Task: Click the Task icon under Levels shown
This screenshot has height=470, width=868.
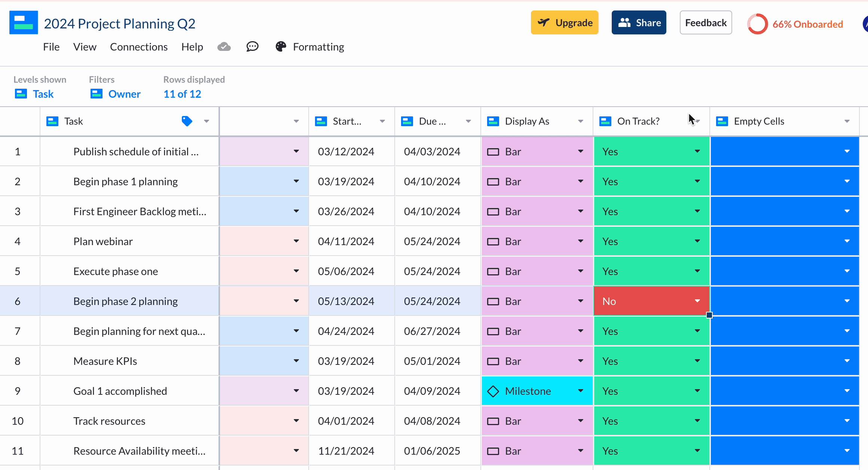Action: coord(21,94)
